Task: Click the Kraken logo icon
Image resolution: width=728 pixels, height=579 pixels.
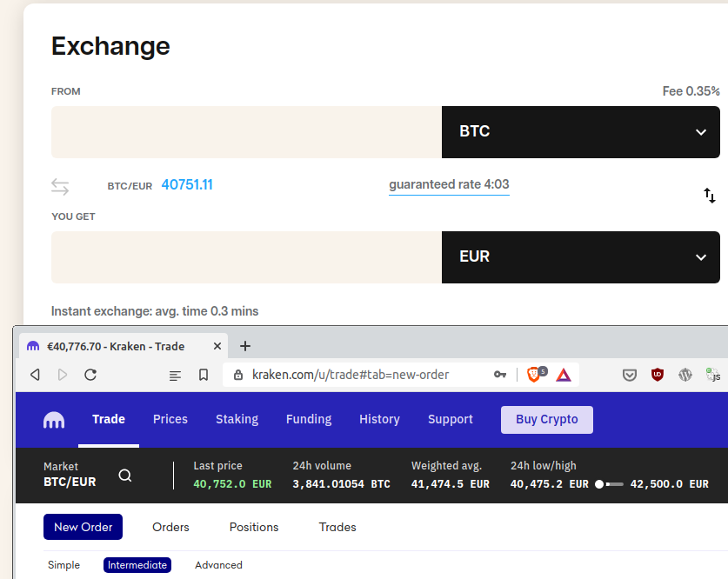Action: [54, 420]
